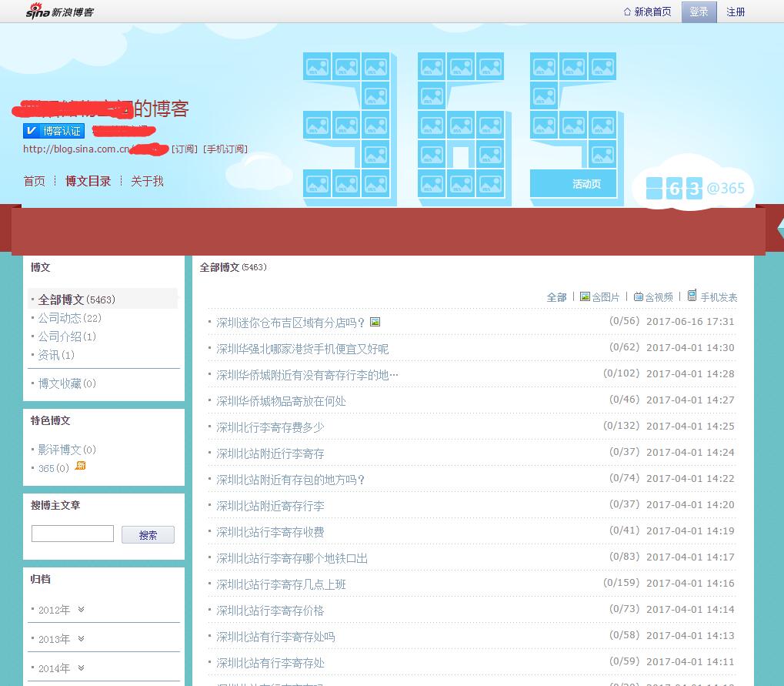
Task: Open post 深圳北行李寄存费多少
Action: pyautogui.click(x=270, y=427)
